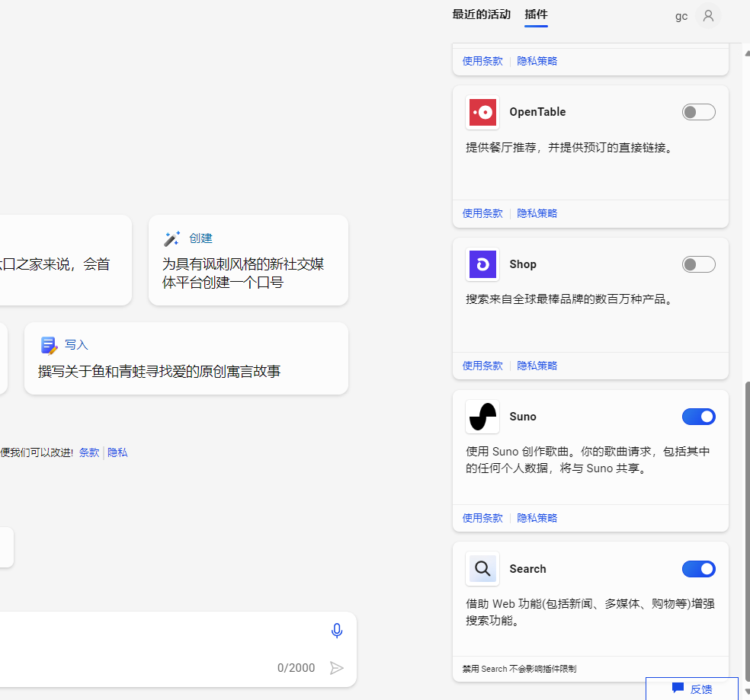Click the Shop plugin logo icon
The width and height of the screenshot is (750, 700).
482,264
